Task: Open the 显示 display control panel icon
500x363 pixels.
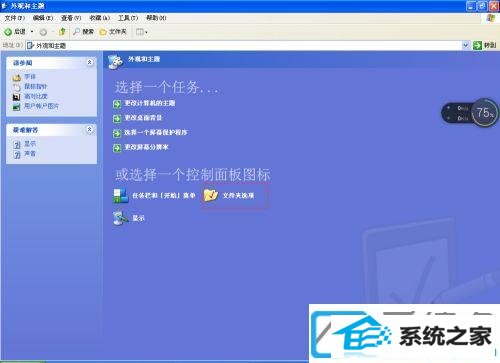Action: 120,218
